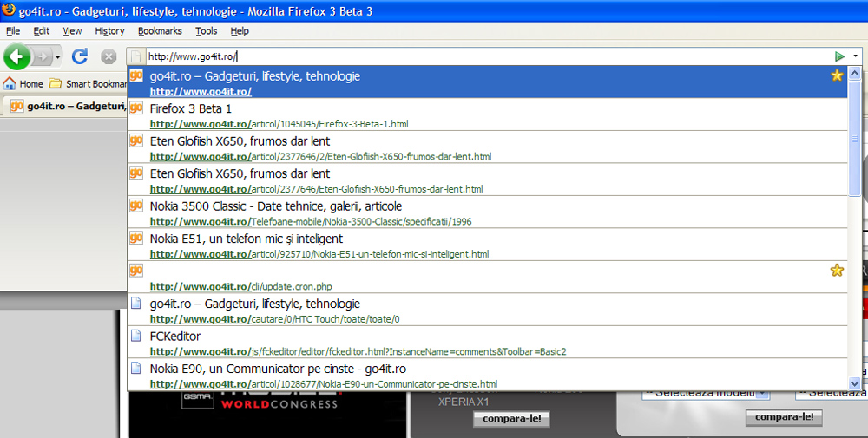Click favicon beside Firefox 3 Beta 1

tap(136, 108)
